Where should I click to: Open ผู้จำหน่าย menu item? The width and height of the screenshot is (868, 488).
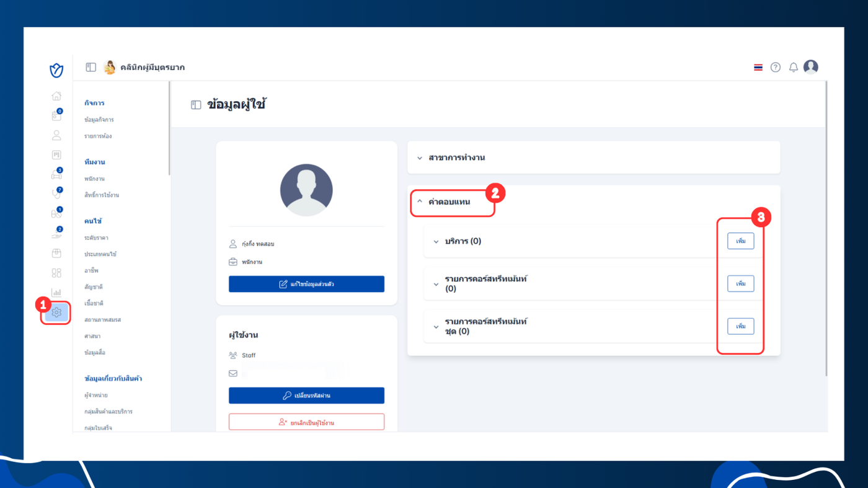96,395
